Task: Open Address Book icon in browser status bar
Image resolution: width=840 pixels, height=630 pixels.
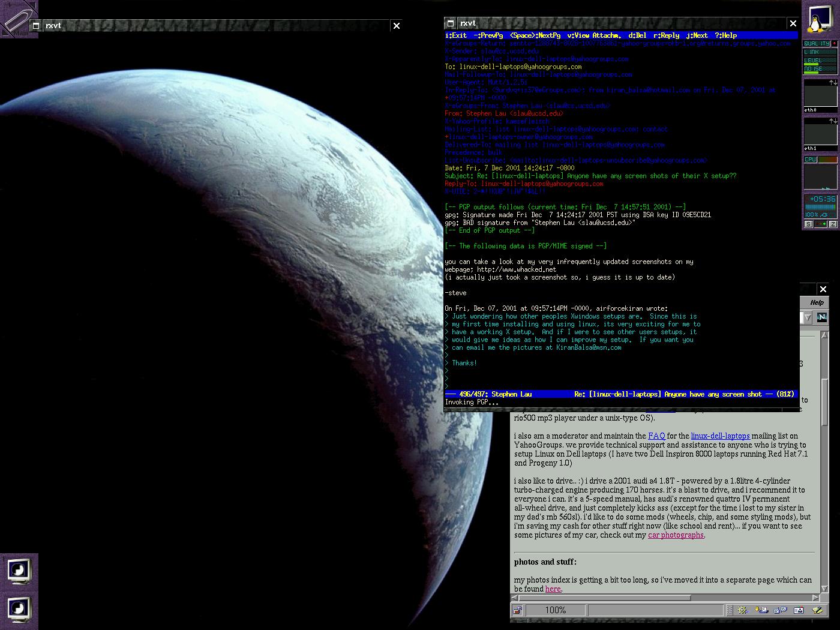Action: coord(799,610)
